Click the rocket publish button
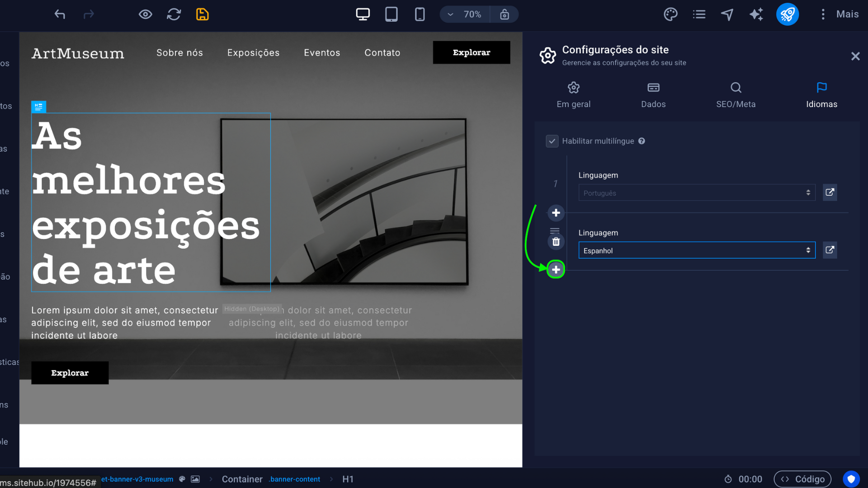The height and width of the screenshot is (488, 868). tap(787, 14)
